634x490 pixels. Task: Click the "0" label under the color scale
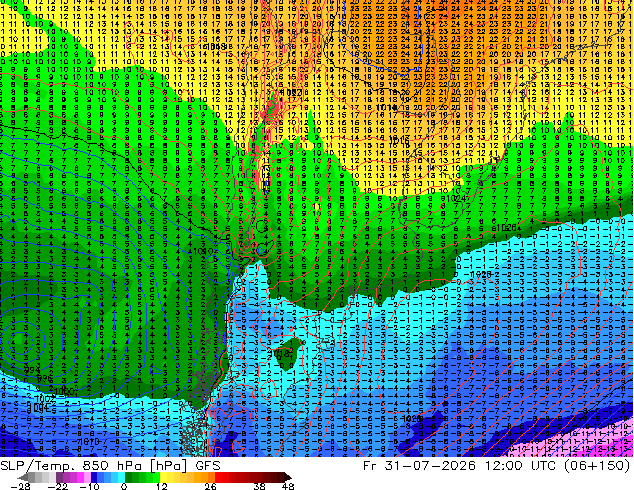click(x=124, y=486)
